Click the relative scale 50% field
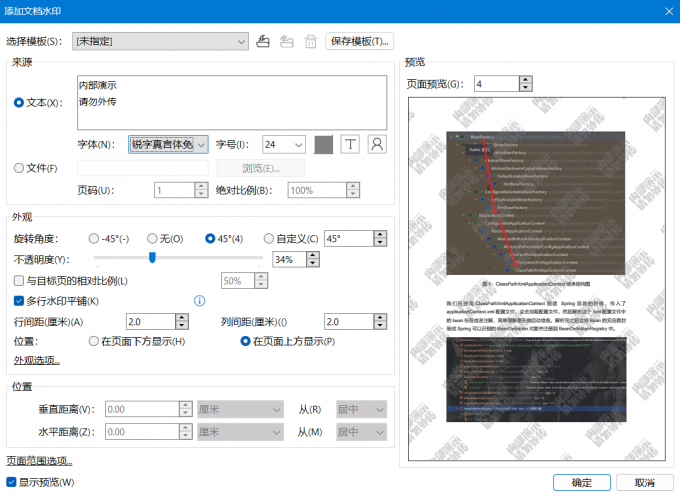The height and width of the screenshot is (497, 680). click(x=238, y=281)
